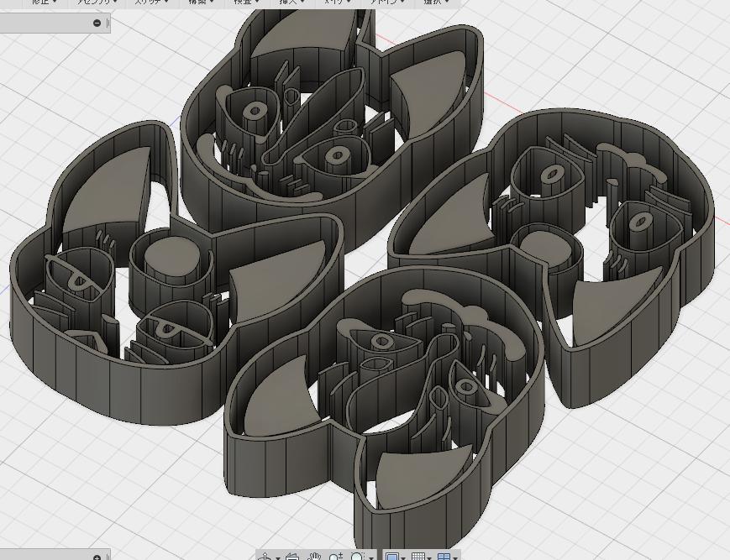Viewport: 730px width, 560px height.
Task: Select the Zoom plus/minus magnifier tool
Action: (335, 557)
